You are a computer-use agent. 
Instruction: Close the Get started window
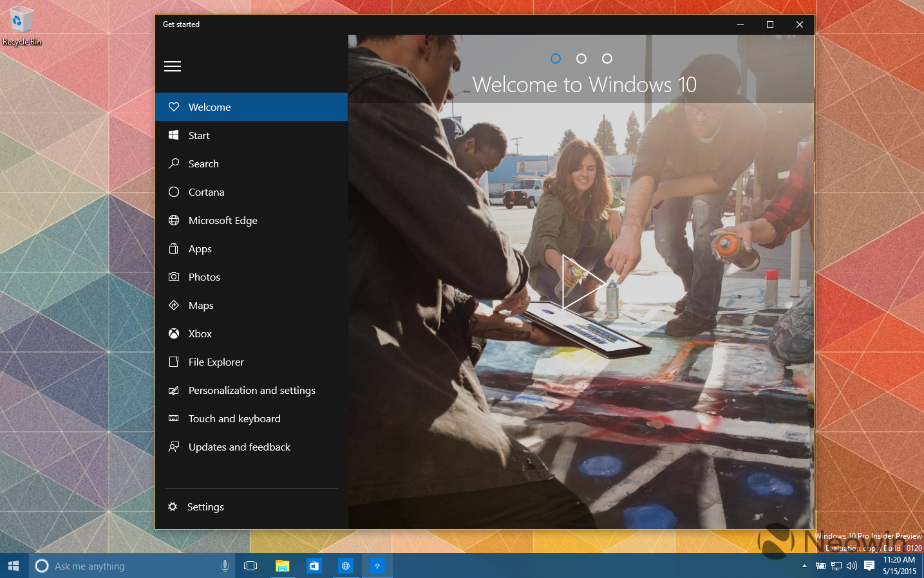pyautogui.click(x=800, y=24)
